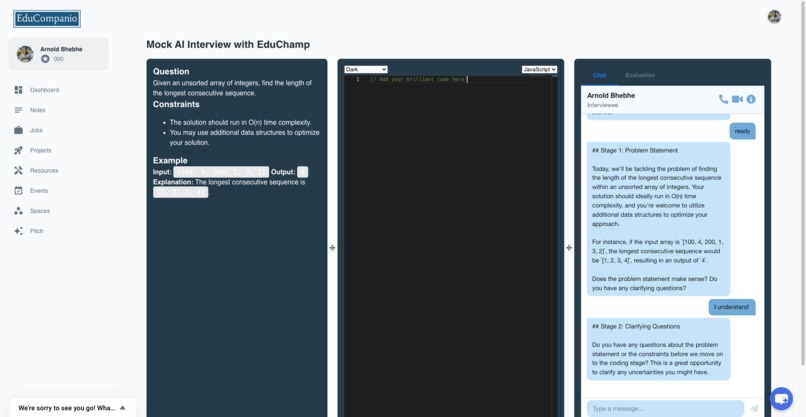
Task: Start a video call with camera icon
Action: pos(737,99)
